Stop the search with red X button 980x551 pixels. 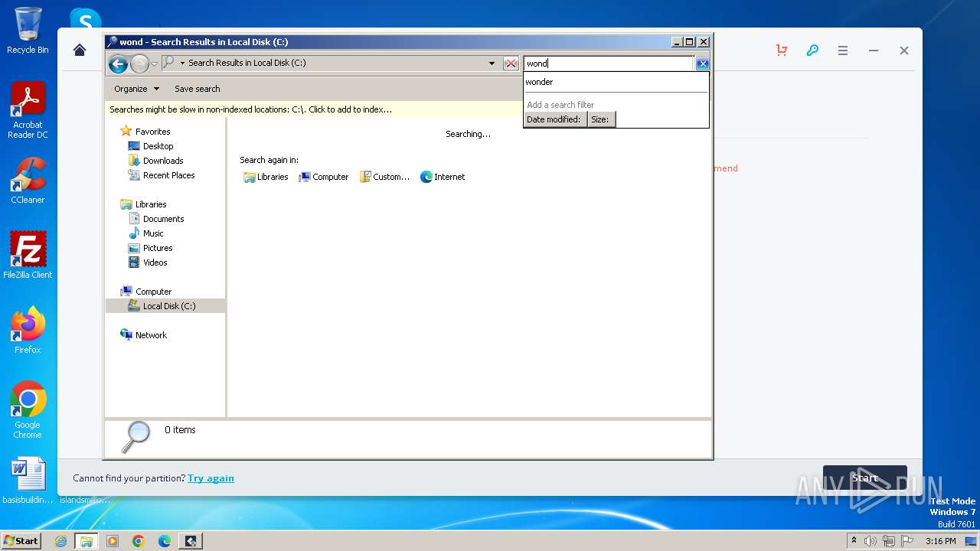coord(511,64)
